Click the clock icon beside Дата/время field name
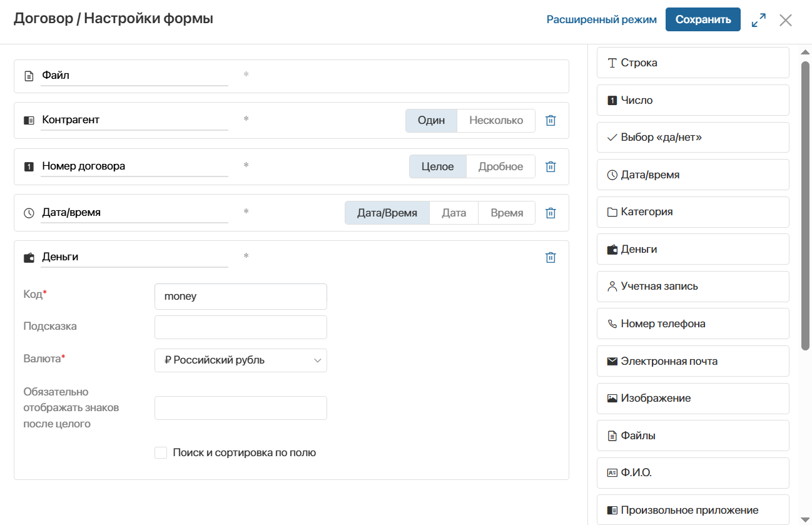812x525 pixels. click(x=29, y=213)
